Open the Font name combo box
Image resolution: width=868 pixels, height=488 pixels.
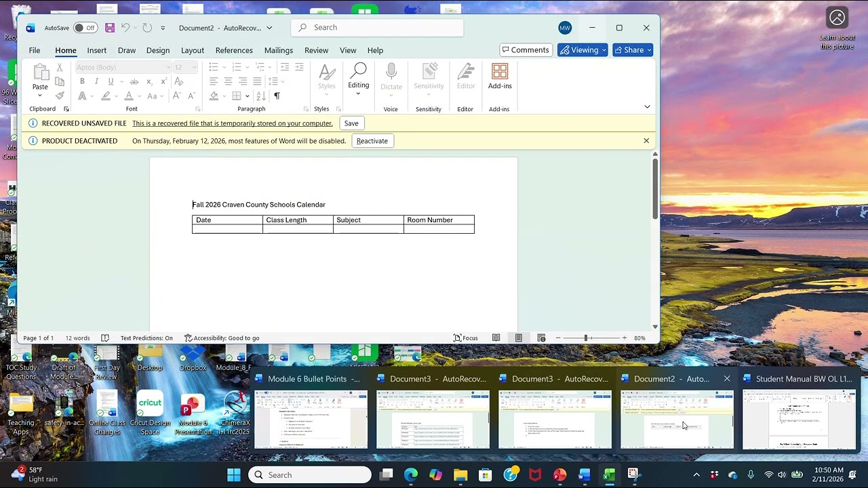pos(123,67)
